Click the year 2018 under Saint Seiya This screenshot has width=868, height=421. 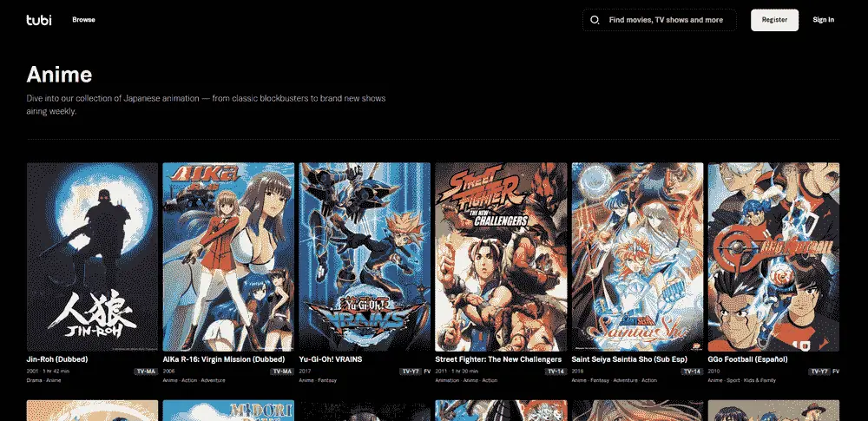point(577,372)
